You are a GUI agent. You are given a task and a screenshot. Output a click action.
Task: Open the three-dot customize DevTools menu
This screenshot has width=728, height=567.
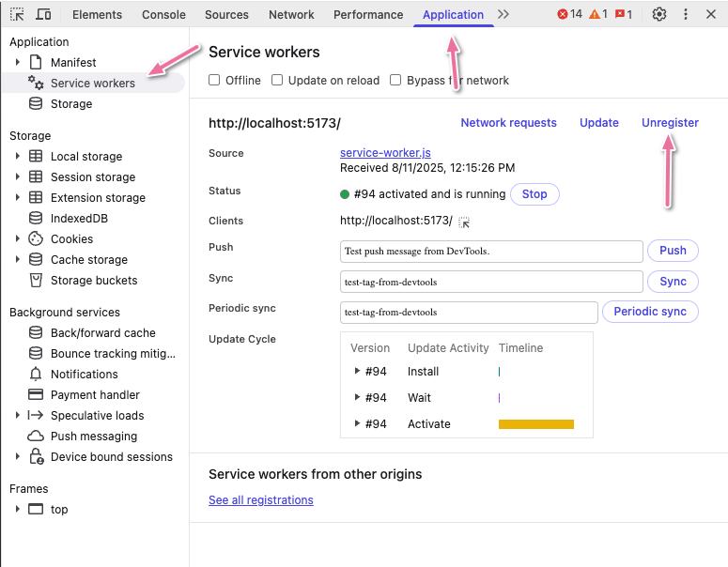point(686,14)
